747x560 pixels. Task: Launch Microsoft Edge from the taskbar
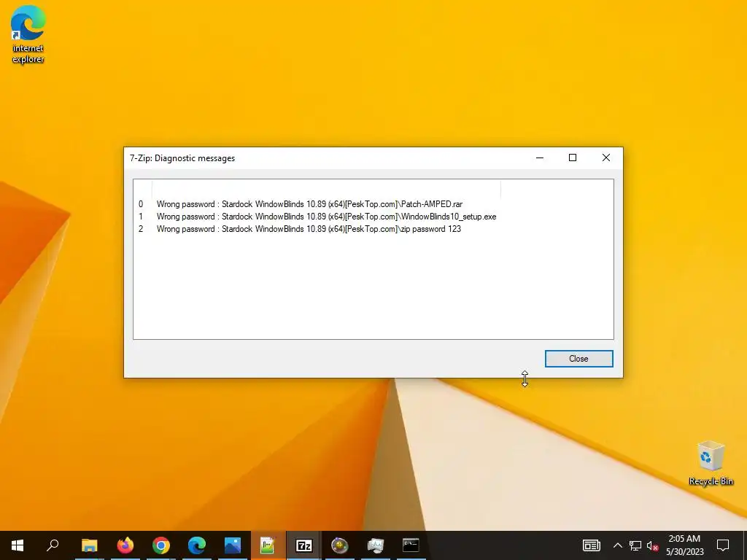197,545
